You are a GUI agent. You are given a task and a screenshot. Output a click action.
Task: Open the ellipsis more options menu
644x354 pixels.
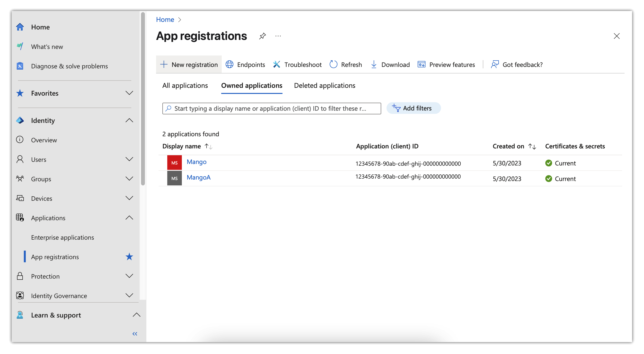(x=278, y=36)
